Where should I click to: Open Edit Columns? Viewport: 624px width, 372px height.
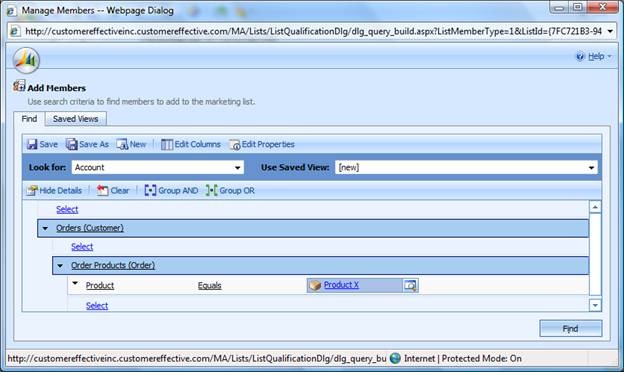[191, 144]
